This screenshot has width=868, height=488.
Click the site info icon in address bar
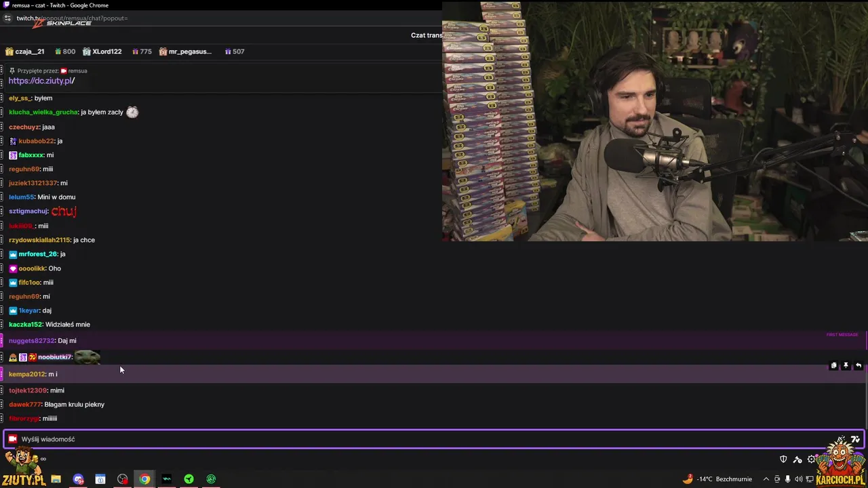[7, 18]
